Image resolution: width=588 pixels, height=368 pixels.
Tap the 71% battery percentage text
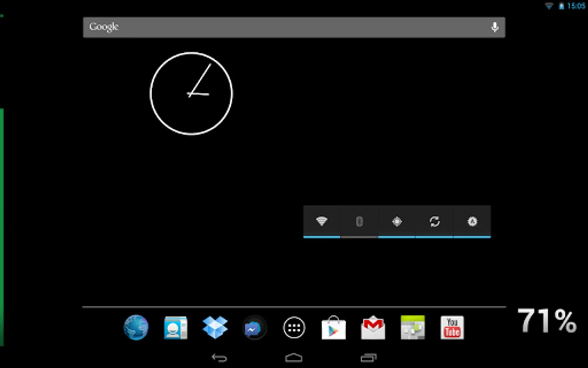(547, 321)
